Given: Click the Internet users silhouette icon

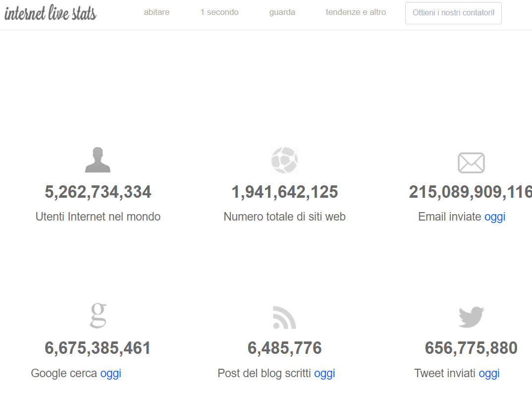Looking at the screenshot, I should pos(98,160).
